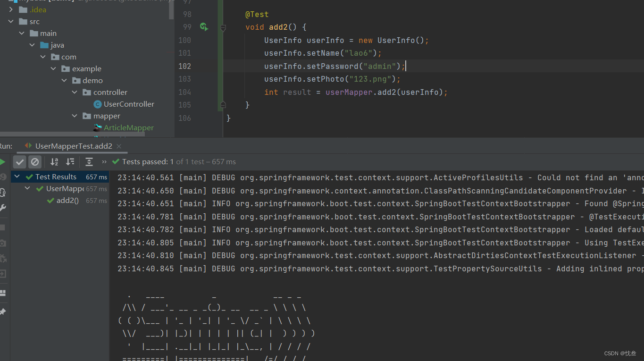Click the Sort by Duration icon
The width and height of the screenshot is (644, 361).
click(70, 162)
